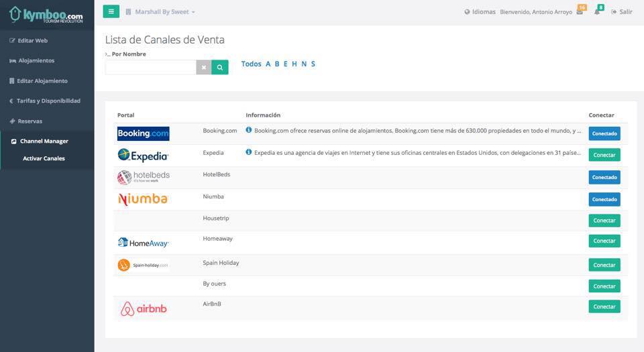The height and width of the screenshot is (352, 644).
Task: Open Editar Alojamiento in sidebar
Action: [x=39, y=81]
